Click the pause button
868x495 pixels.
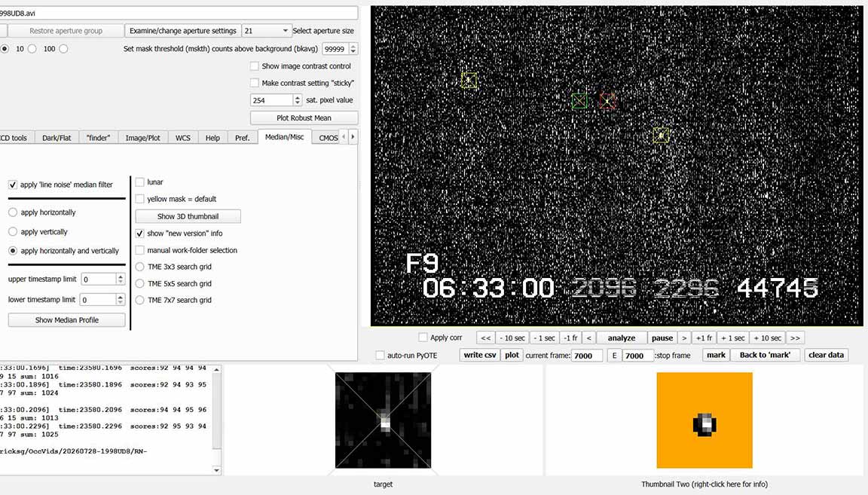click(x=662, y=338)
